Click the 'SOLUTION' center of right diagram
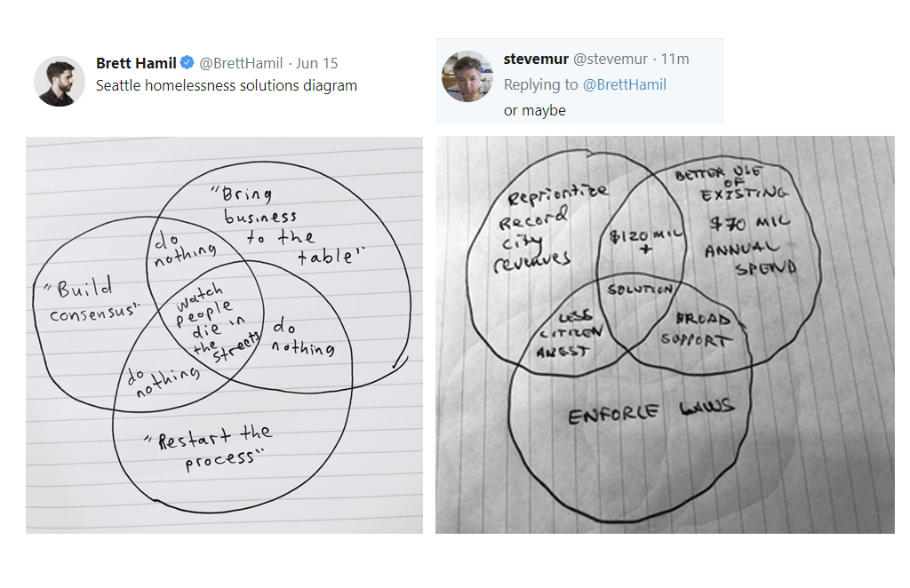The image size is (910, 588). 638,290
